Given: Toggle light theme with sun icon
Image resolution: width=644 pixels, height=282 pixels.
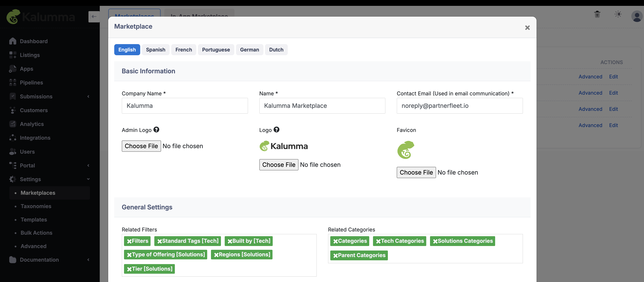Looking at the screenshot, I should pos(618,14).
